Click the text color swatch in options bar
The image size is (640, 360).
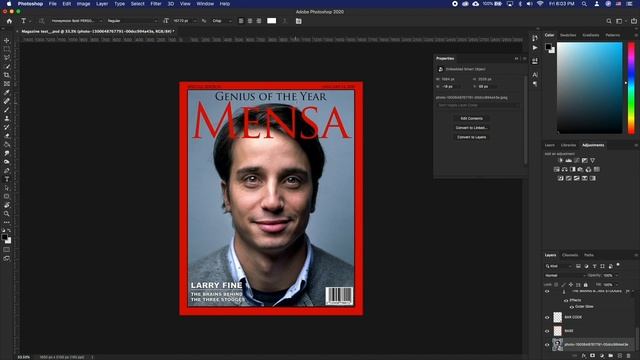[271, 21]
